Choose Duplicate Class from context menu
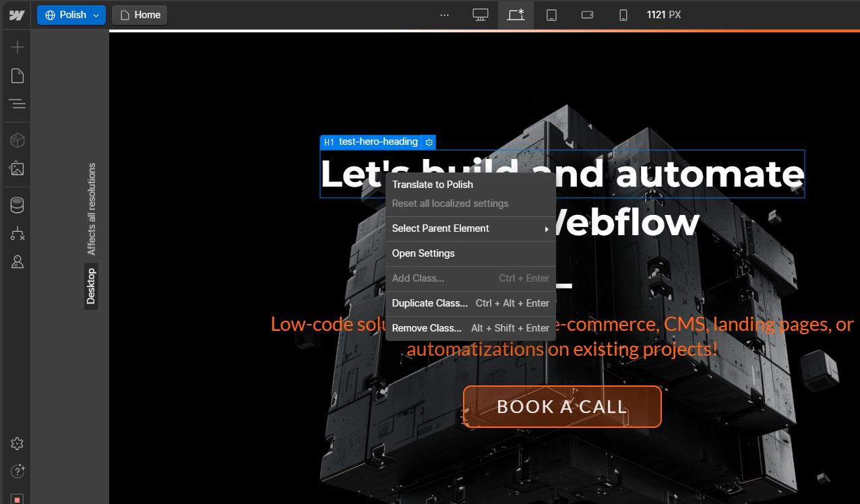The height and width of the screenshot is (504, 860). click(x=470, y=303)
